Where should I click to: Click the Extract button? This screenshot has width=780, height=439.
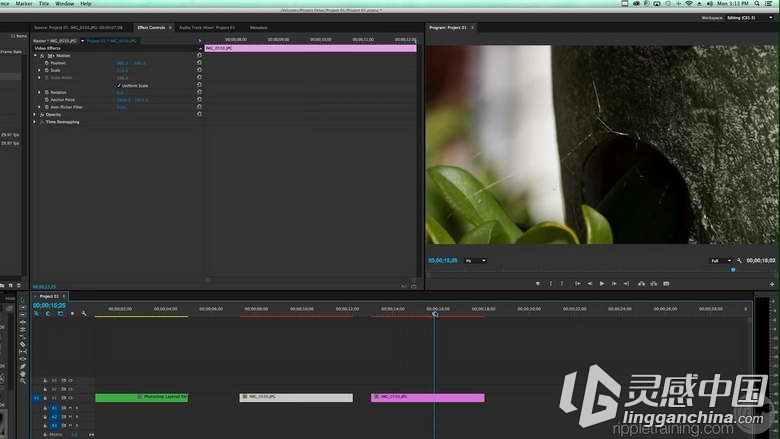[x=654, y=284]
